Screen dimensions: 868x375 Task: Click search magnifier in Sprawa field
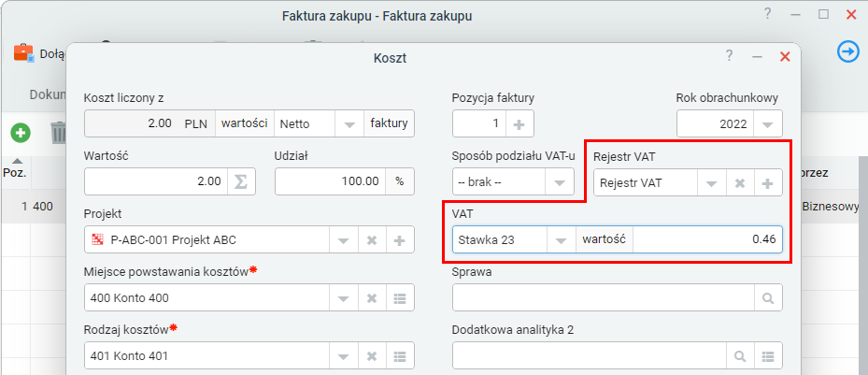coord(768,298)
